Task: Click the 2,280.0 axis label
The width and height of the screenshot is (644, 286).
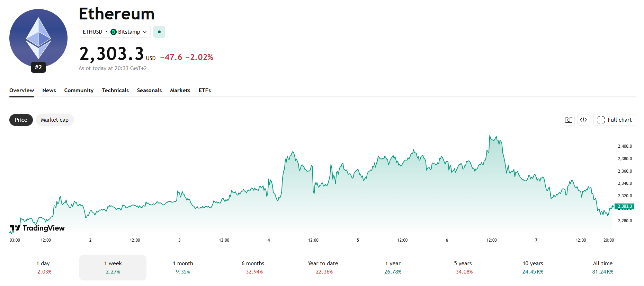Action: (625, 221)
